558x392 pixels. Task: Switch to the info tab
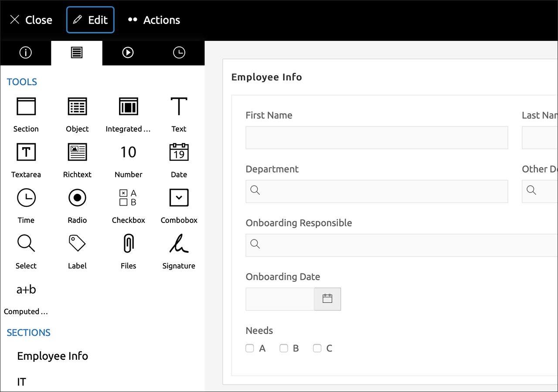tap(26, 53)
